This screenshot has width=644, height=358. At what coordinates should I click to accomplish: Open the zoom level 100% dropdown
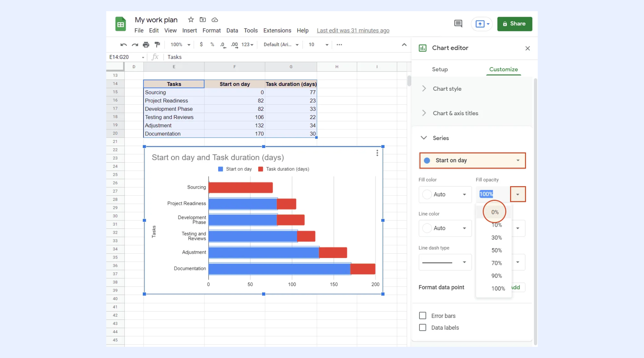(x=180, y=44)
